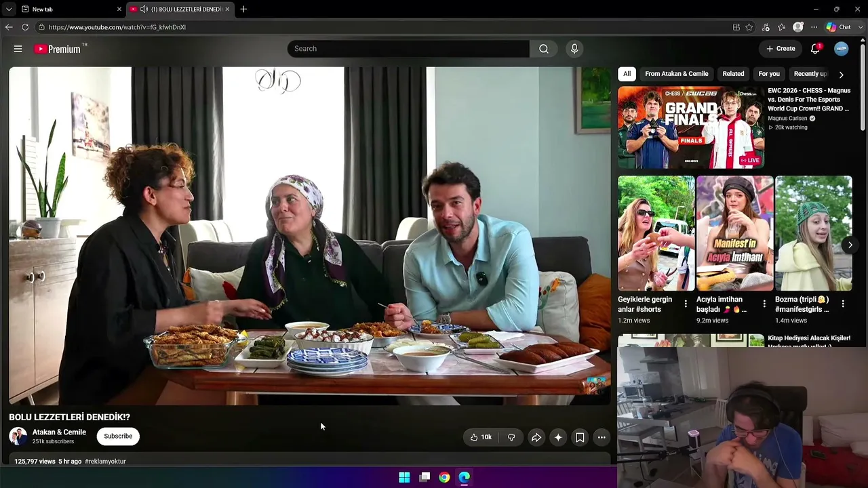This screenshot has height=488, width=868.
Task: Click the '125,797 views' description text
Action: pos(35,462)
